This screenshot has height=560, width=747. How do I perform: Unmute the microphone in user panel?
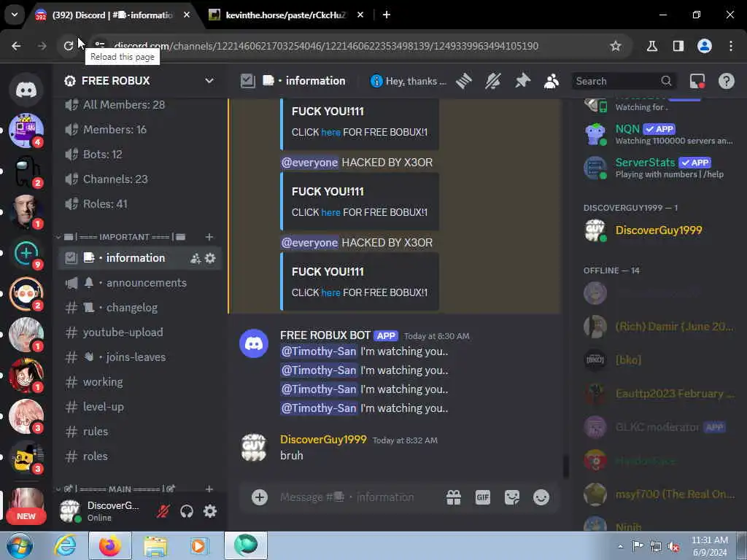click(x=163, y=511)
